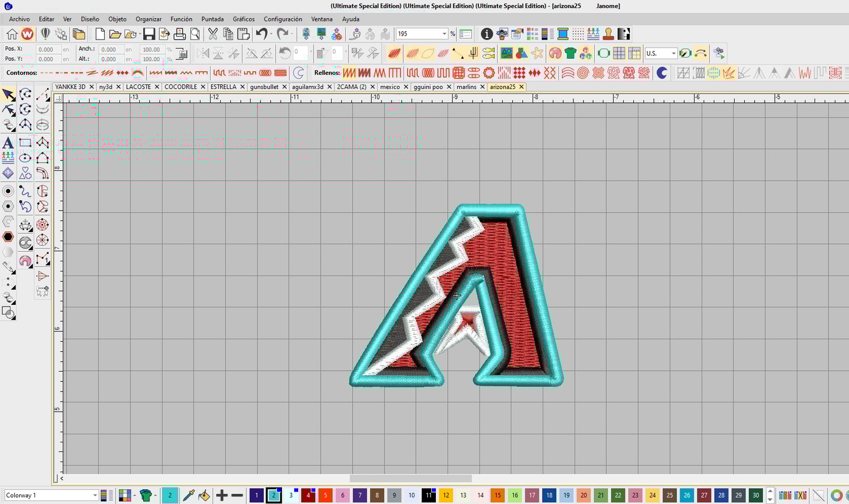Viewport: 849px width, 504px height.
Task: Pick the Rectangle shape tool
Action: tap(25, 143)
